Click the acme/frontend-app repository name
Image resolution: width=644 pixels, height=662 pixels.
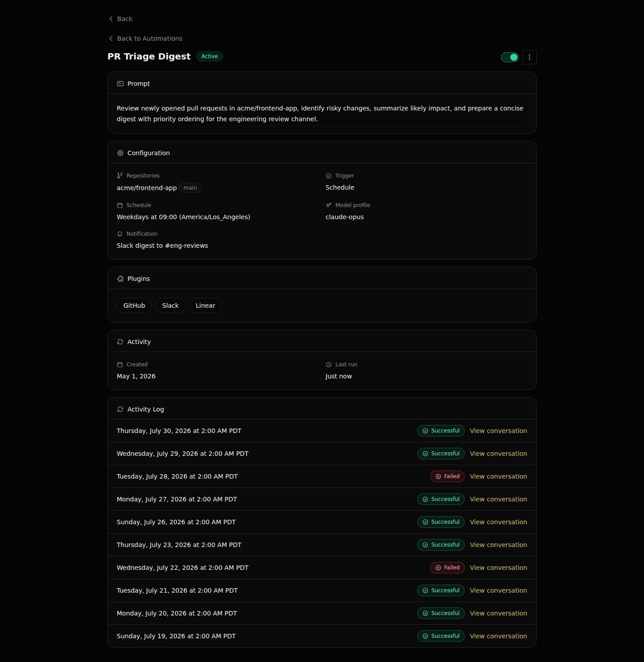147,188
